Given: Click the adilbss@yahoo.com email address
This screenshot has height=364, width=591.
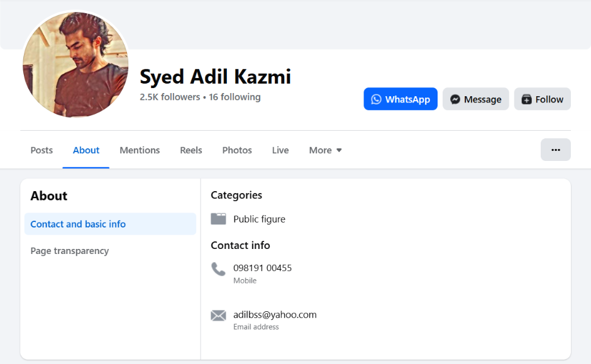Looking at the screenshot, I should (x=275, y=314).
